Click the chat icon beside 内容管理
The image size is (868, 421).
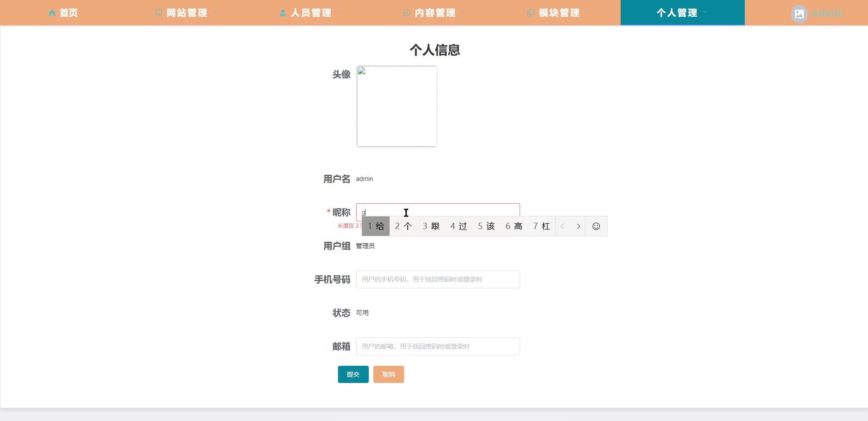[407, 13]
